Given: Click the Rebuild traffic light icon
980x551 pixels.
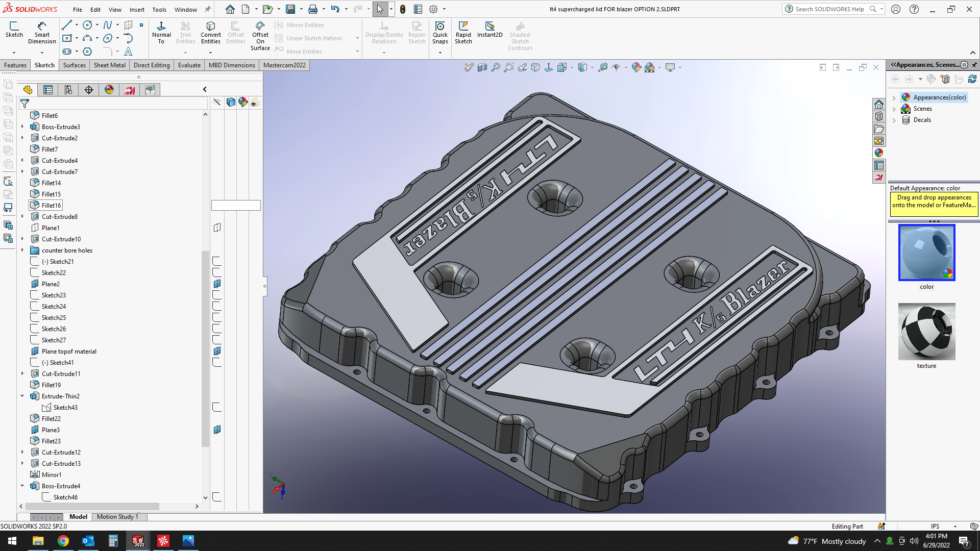Looking at the screenshot, I should point(403,9).
